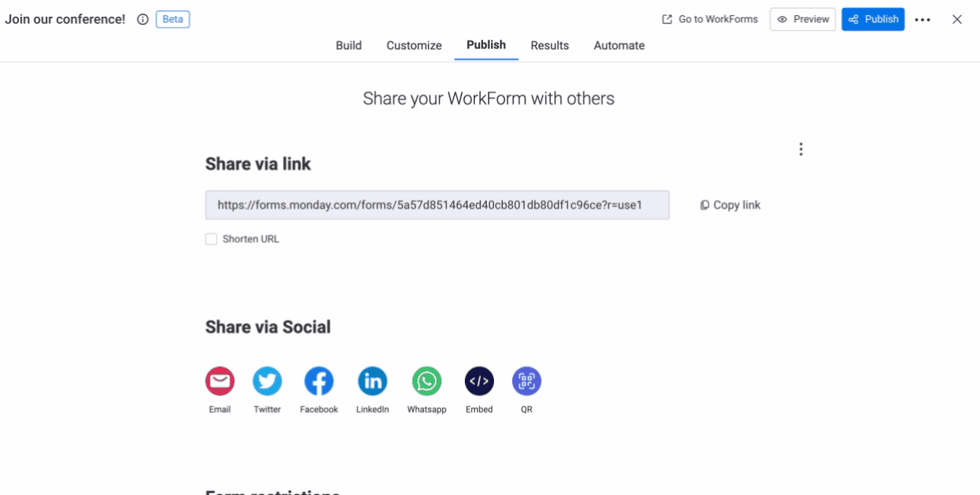This screenshot has width=980, height=495.
Task: Switch to the Customize tab
Action: point(414,45)
